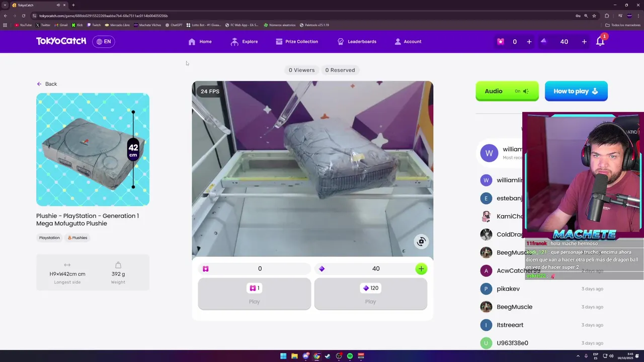Open Spotify from taskbar
The height and width of the screenshot is (362, 644).
tap(350, 356)
